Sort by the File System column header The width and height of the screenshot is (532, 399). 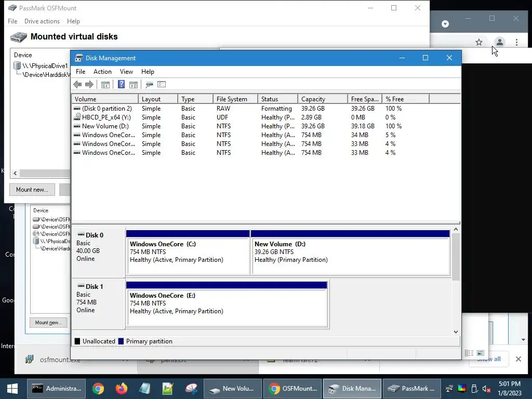235,99
